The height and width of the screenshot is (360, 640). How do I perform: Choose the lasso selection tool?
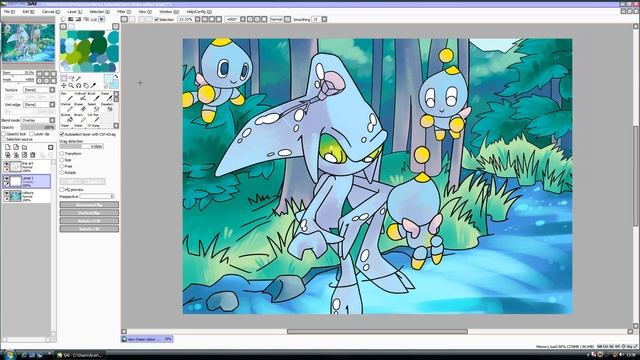(71, 78)
